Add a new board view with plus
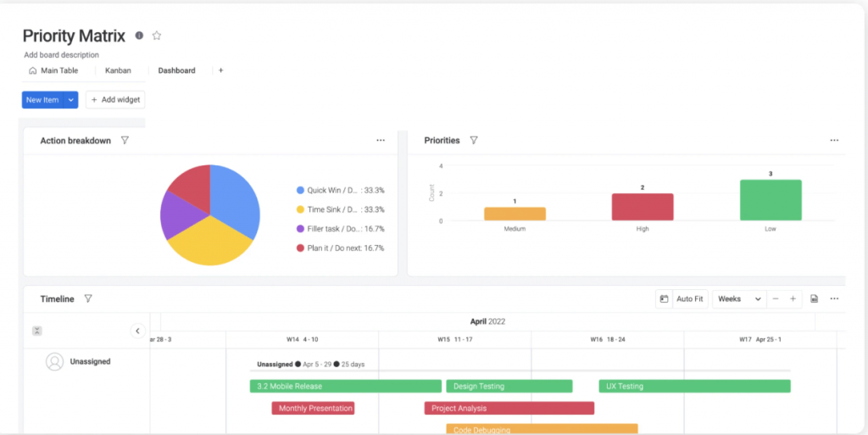The image size is (868, 435). 221,71
